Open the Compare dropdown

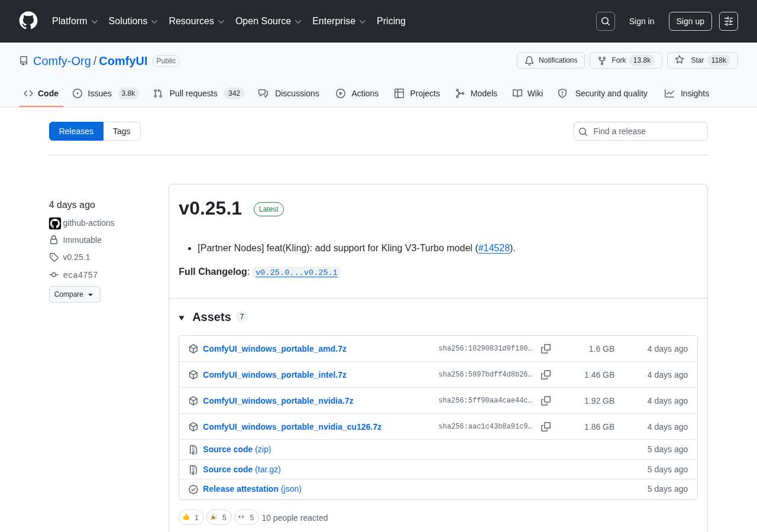pos(75,294)
